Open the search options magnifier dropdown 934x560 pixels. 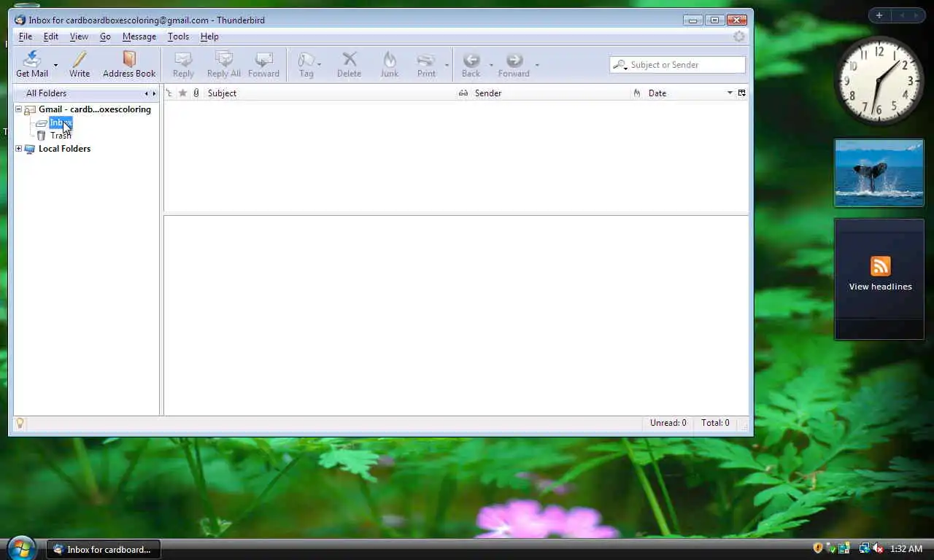[x=620, y=65]
